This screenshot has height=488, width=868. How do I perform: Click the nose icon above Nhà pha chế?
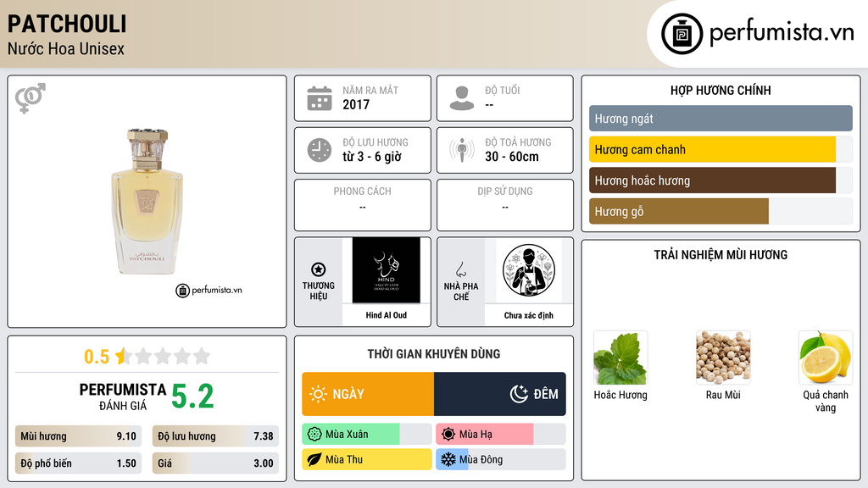(x=460, y=269)
